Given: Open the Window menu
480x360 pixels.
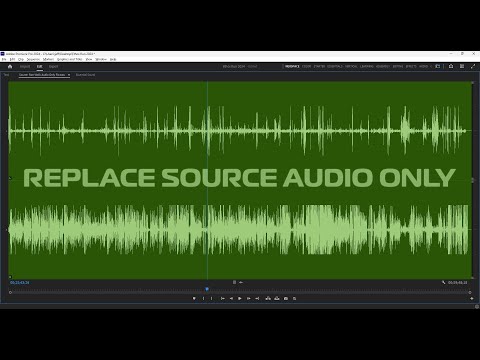Looking at the screenshot, I should coord(101,59).
